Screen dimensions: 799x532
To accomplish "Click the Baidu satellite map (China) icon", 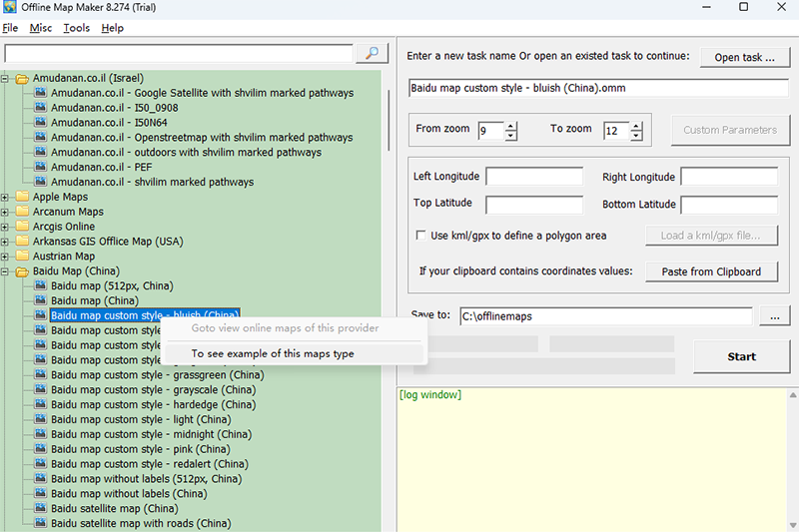I will [x=40, y=508].
